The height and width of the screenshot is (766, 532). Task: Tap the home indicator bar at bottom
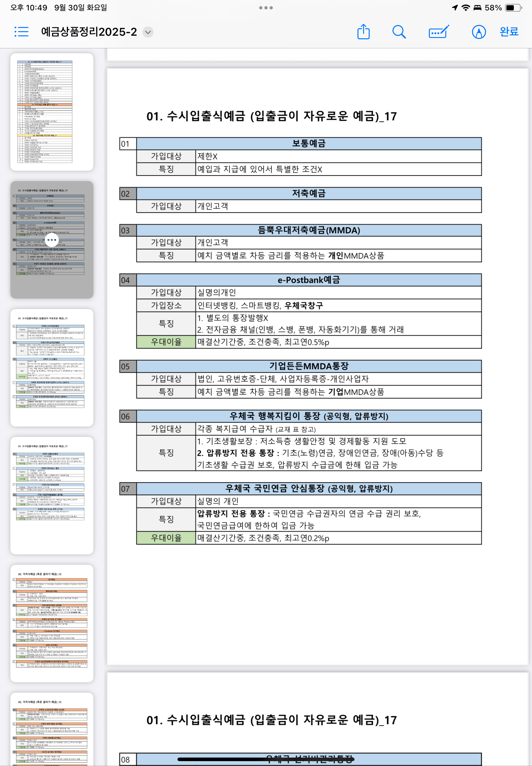(x=266, y=759)
